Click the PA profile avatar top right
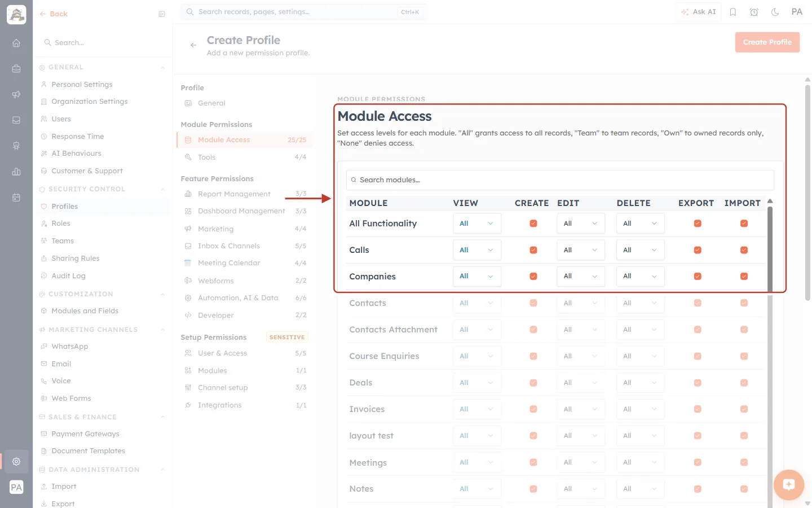Viewport: 812px width, 508px height. pyautogui.click(x=797, y=12)
